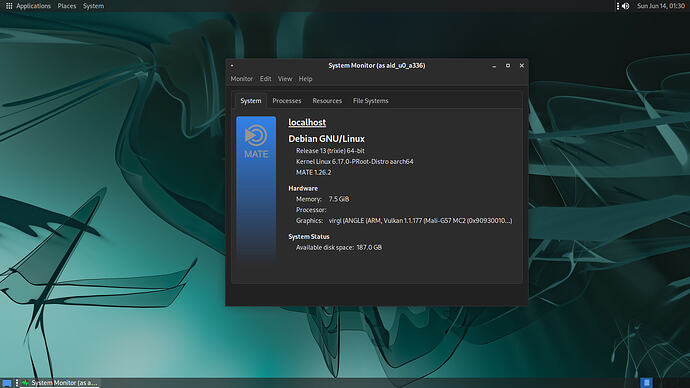This screenshot has height=388, width=690.
Task: Open the View menu
Action: pos(285,79)
